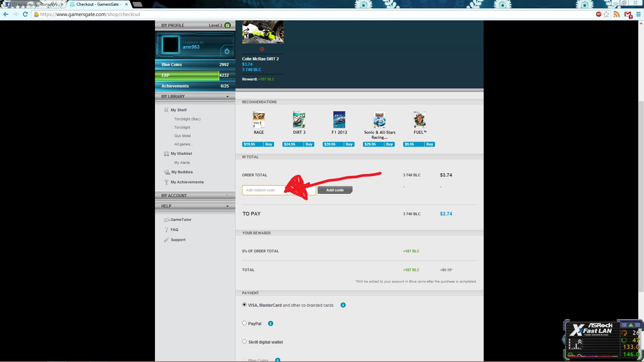Open the Gmail checker extension icon
This screenshot has height=362, width=644.
[x=628, y=14]
